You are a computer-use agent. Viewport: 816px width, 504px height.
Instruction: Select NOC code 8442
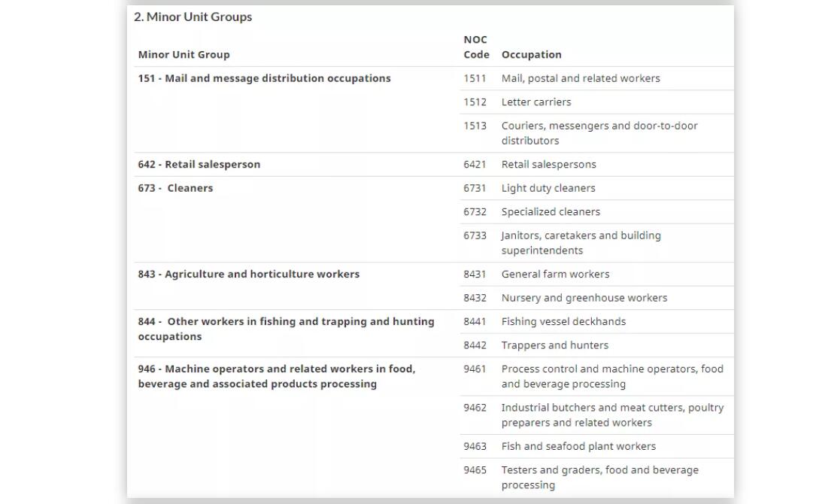[475, 345]
